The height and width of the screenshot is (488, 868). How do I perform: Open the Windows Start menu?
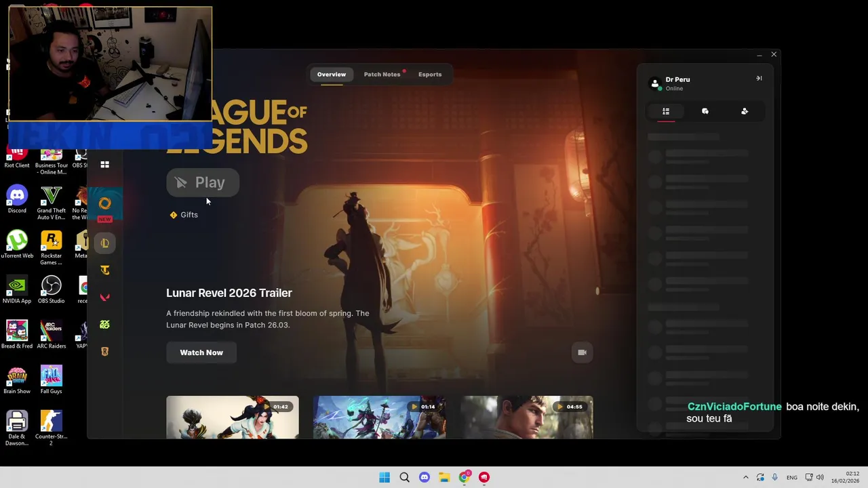pos(384,477)
